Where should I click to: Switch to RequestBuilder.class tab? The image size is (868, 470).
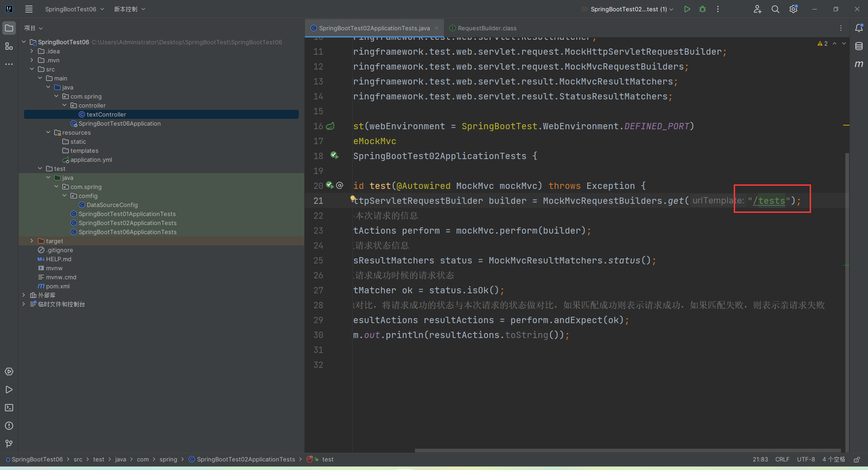(483, 28)
